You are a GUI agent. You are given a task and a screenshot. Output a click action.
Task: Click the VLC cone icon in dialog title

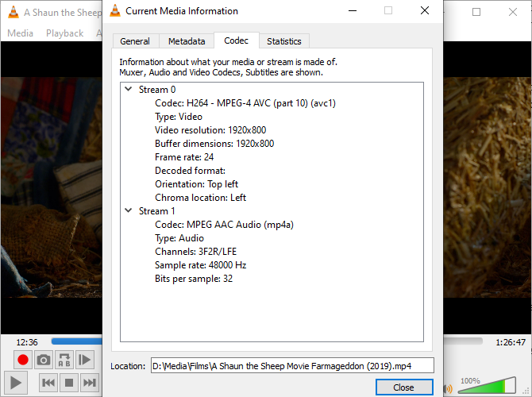click(x=115, y=11)
